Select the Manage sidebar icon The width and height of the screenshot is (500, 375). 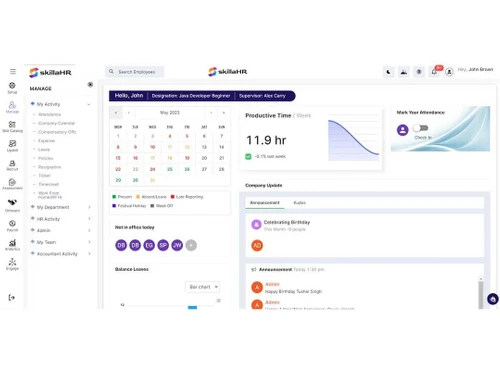point(12,105)
